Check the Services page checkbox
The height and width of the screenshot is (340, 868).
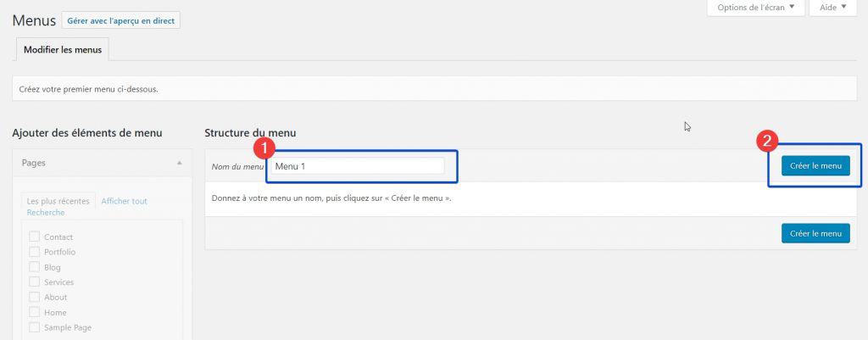[34, 282]
